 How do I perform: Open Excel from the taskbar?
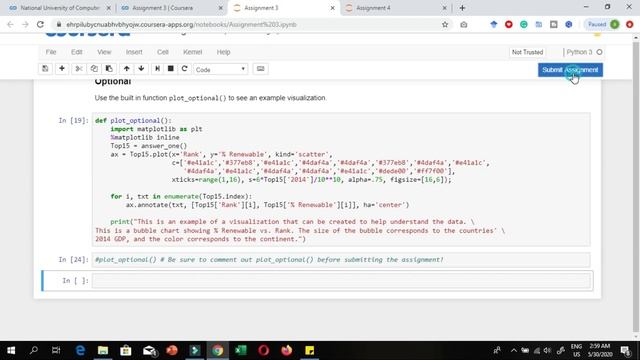(x=240, y=350)
